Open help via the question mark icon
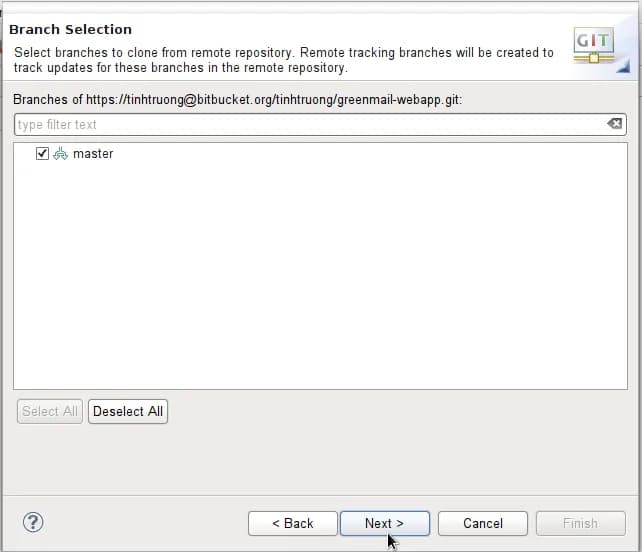 click(x=33, y=522)
